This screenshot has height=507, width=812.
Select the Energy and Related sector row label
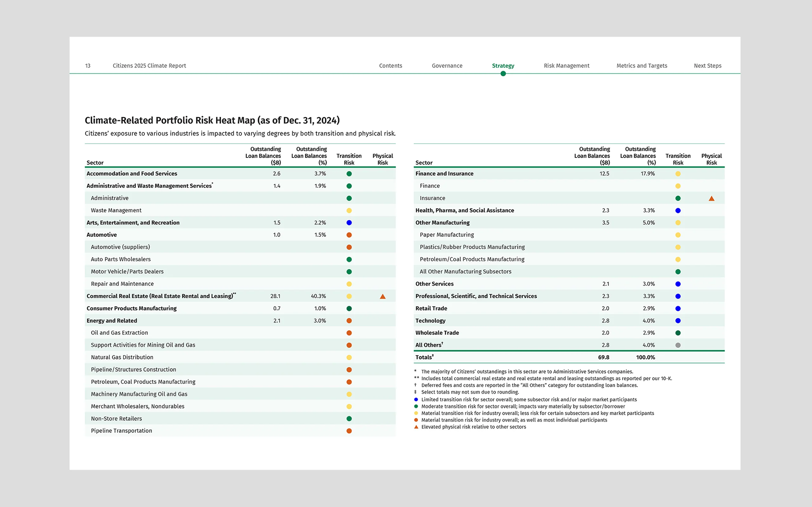pyautogui.click(x=112, y=321)
